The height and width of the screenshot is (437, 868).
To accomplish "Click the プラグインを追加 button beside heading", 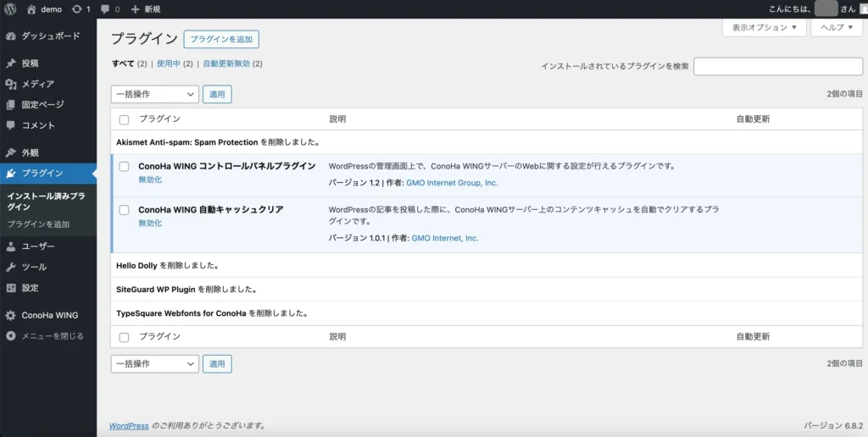I will pyautogui.click(x=221, y=39).
